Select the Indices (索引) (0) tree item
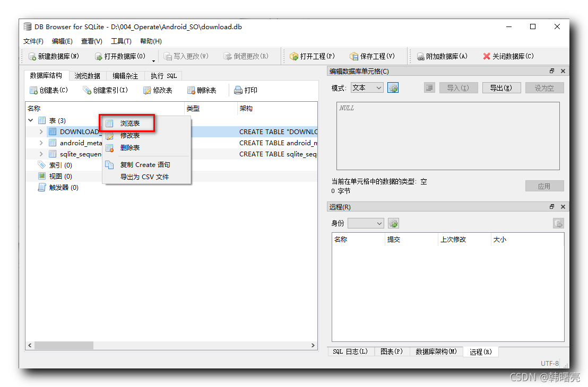 click(60, 165)
